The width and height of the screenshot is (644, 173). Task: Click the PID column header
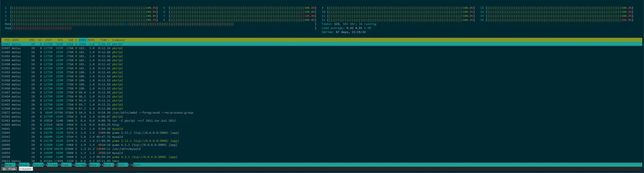[x=7, y=40]
